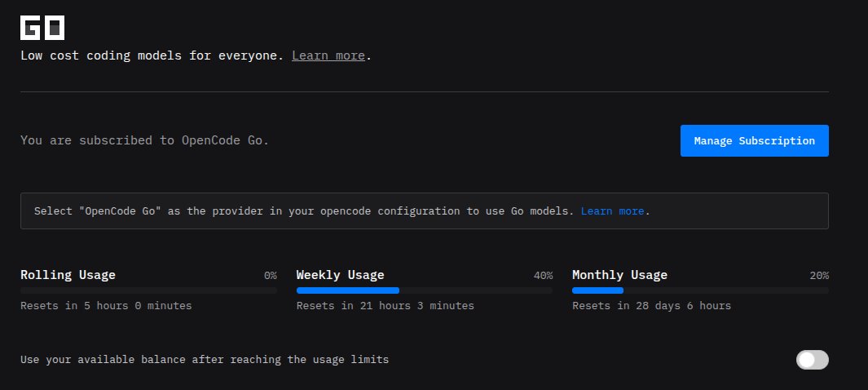Click 'Use your available balance' label text
Screen dimensions: 868x390
(x=205, y=360)
